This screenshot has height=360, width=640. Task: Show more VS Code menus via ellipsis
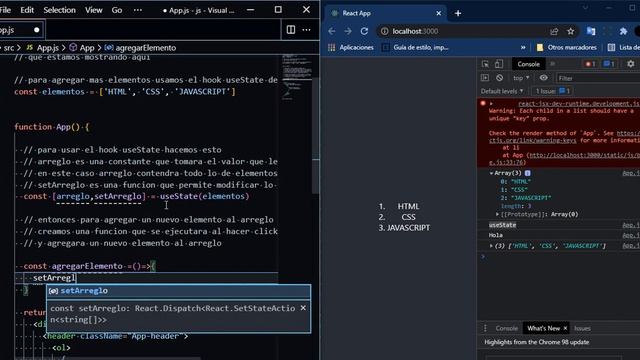tap(138, 10)
